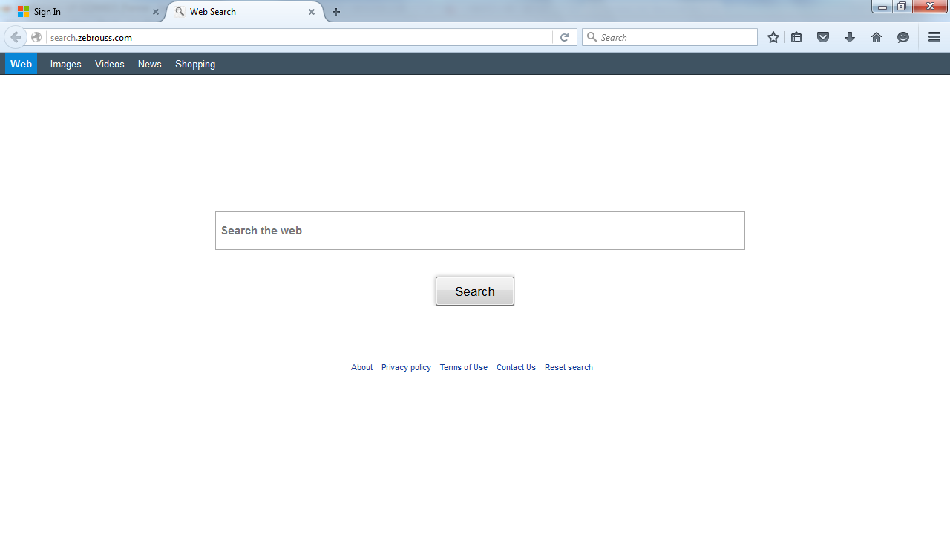Bookmark this page with star icon
Image resolution: width=950 pixels, height=560 pixels.
[x=773, y=37]
